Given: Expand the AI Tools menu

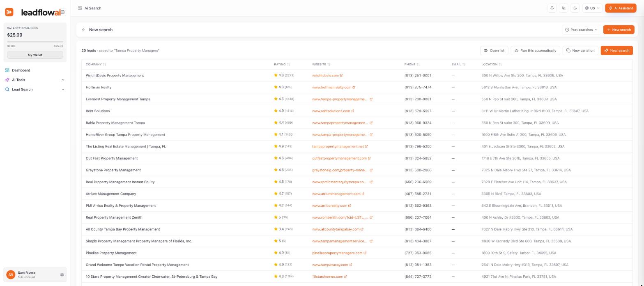Looking at the screenshot, I should [x=35, y=80].
